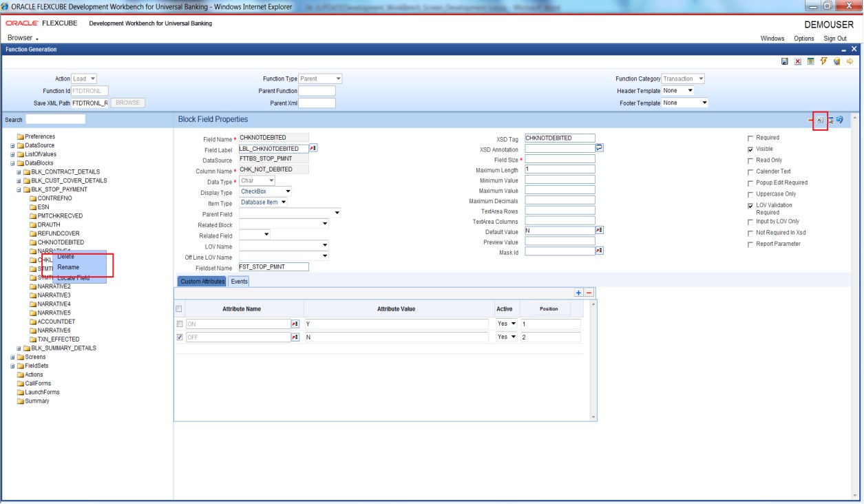Minimize the Function Generation panel
The width and height of the screenshot is (864, 504).
[844, 50]
